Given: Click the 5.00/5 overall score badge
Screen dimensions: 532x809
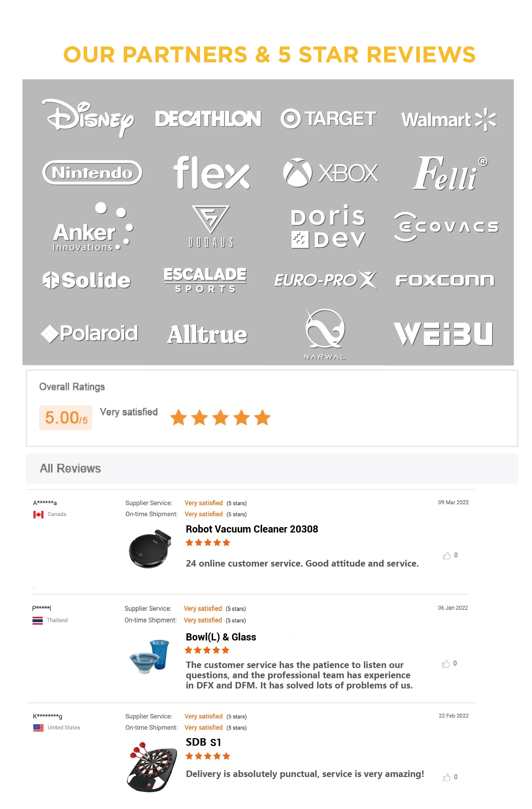Looking at the screenshot, I should 66,418.
